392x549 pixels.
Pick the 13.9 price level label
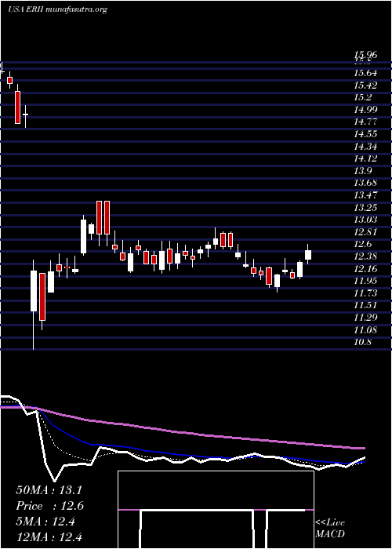click(x=364, y=171)
